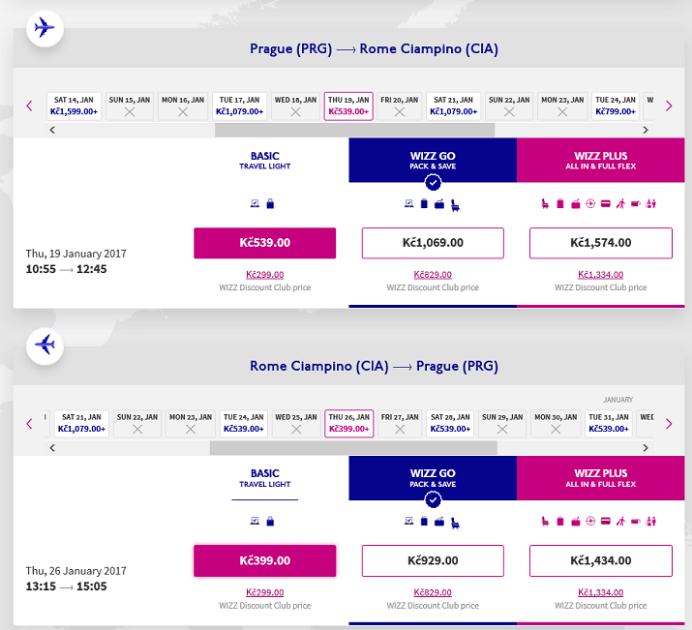Click outbound scrollbar right arrow
This screenshot has height=630, width=692.
646,130
